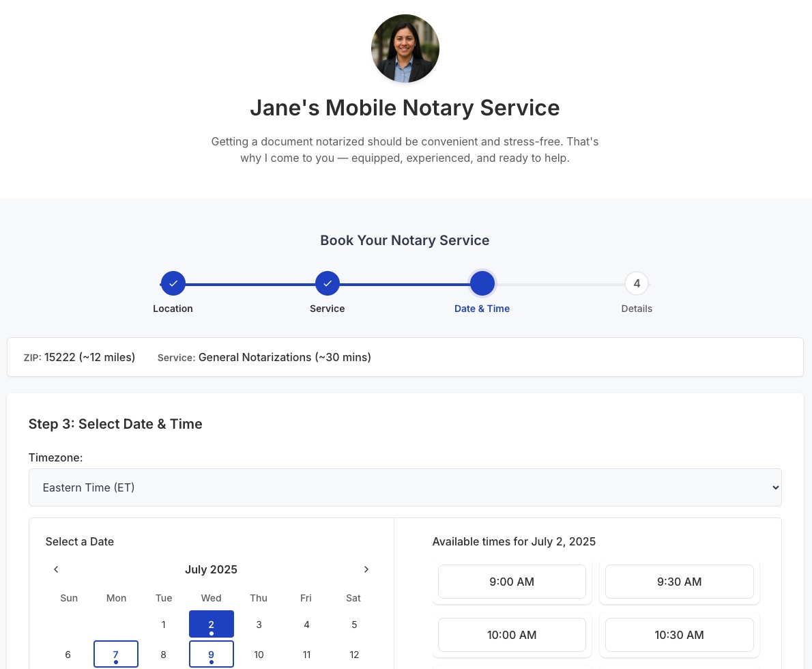812x669 pixels.
Task: Click the previous month chevron arrow
Action: click(x=56, y=569)
